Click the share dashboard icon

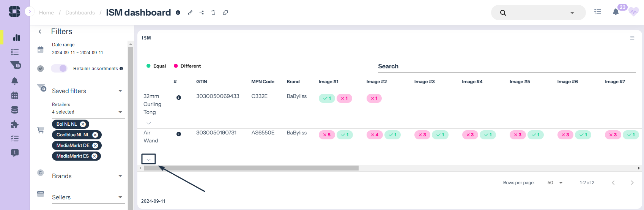pyautogui.click(x=202, y=13)
